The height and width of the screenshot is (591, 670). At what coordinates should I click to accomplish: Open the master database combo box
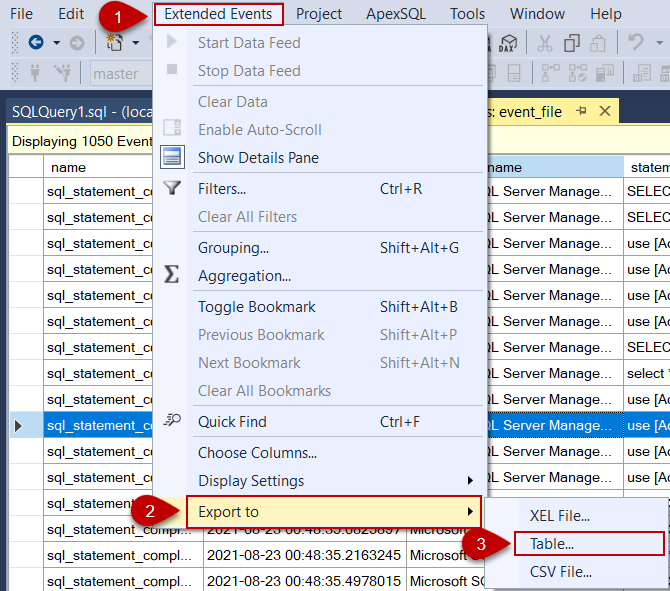coord(120,74)
